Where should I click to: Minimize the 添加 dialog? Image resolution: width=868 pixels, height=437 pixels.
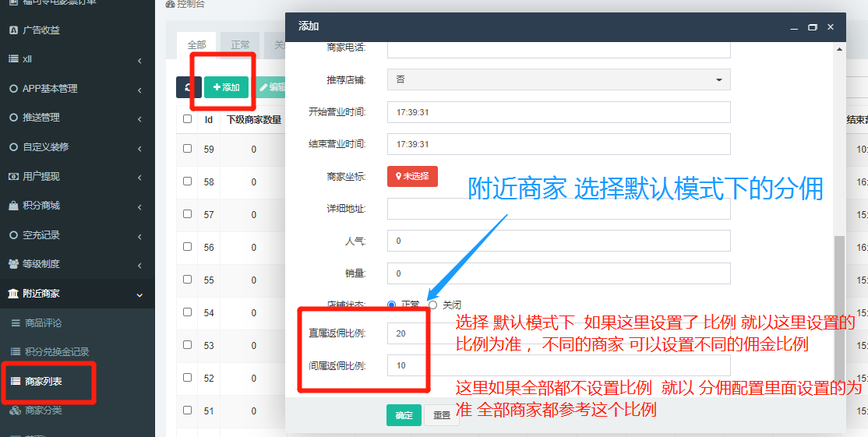click(x=795, y=27)
